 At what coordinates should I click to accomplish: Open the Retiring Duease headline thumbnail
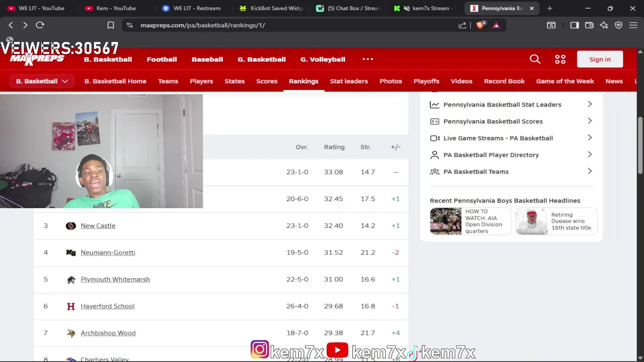(x=532, y=221)
